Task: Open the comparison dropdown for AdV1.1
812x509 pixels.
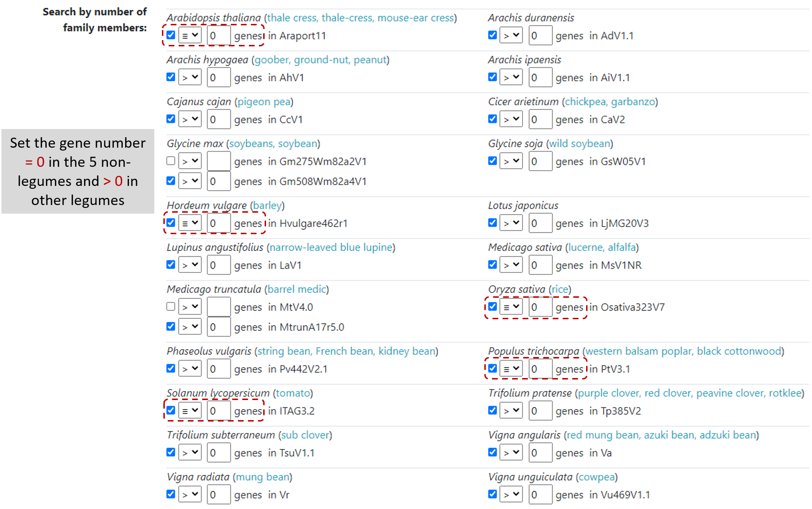Action: tap(511, 35)
